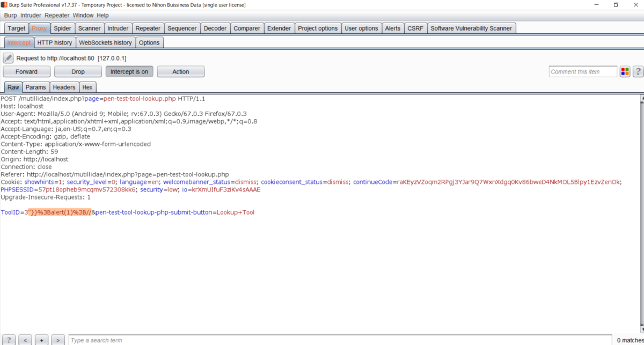The width and height of the screenshot is (644, 345).
Task: Click the POST request line
Action: (x=103, y=99)
